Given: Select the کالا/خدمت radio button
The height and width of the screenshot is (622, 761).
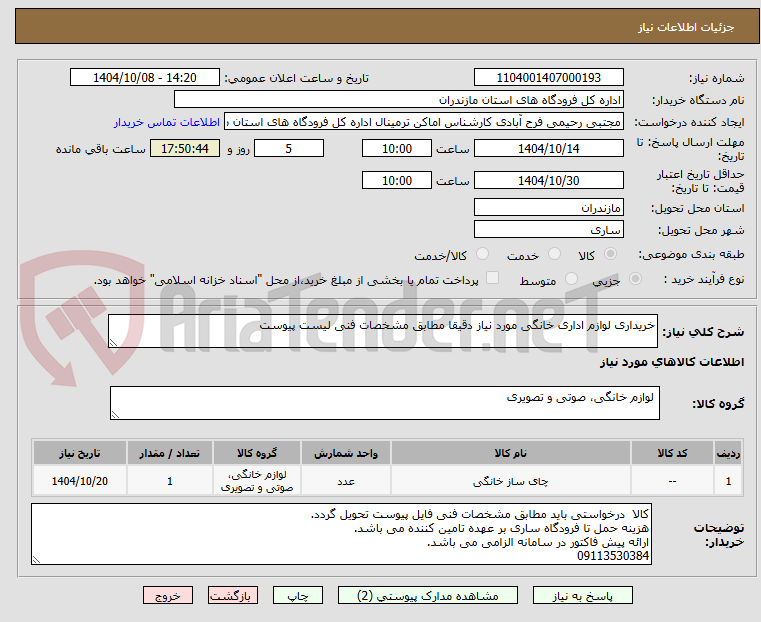Looking at the screenshot, I should [482, 254].
